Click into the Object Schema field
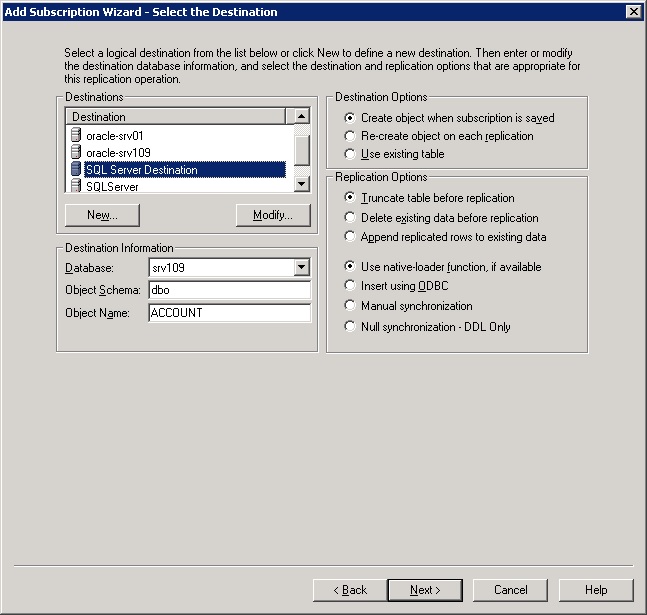The height and width of the screenshot is (615, 647). (229, 290)
